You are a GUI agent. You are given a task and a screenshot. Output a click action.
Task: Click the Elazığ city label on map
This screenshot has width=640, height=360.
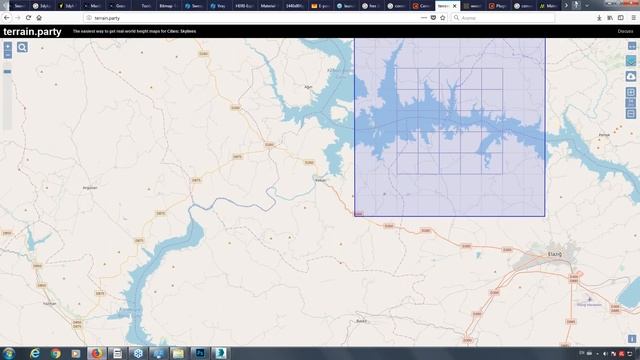(x=555, y=254)
